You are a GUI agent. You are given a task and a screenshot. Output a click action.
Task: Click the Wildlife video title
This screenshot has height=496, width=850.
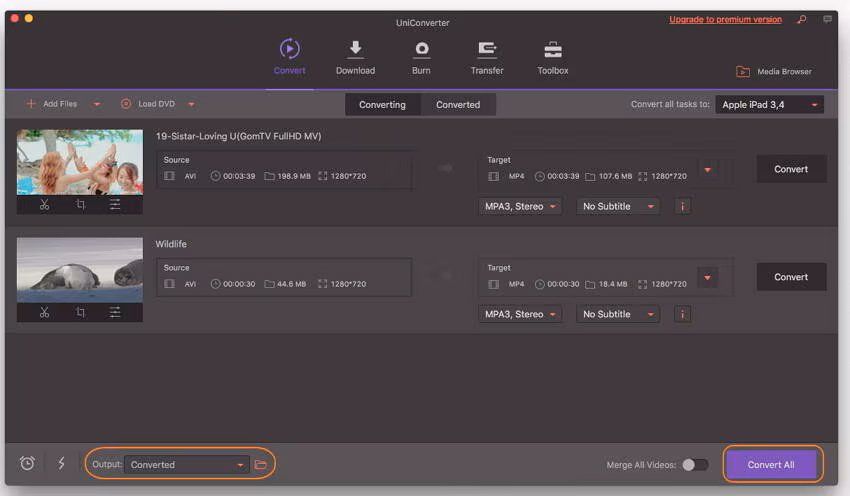tap(171, 244)
